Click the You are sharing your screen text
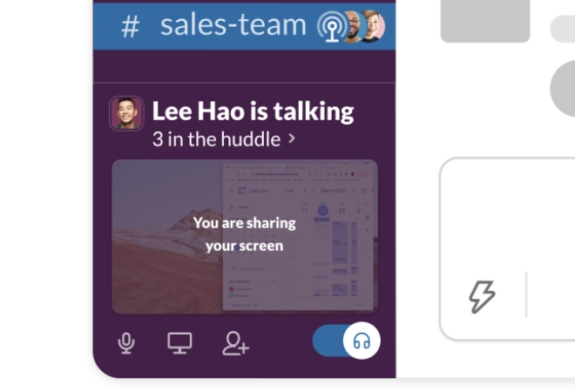The width and height of the screenshot is (575, 392). [245, 234]
